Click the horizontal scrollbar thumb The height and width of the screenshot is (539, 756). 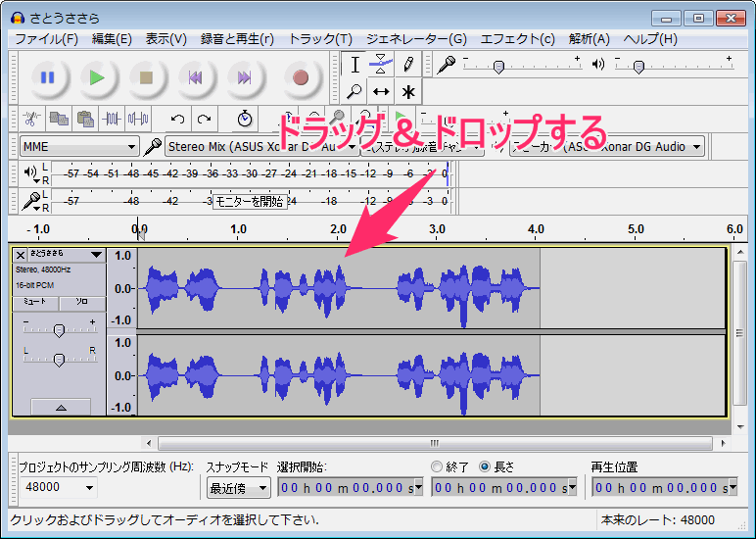[x=435, y=443]
